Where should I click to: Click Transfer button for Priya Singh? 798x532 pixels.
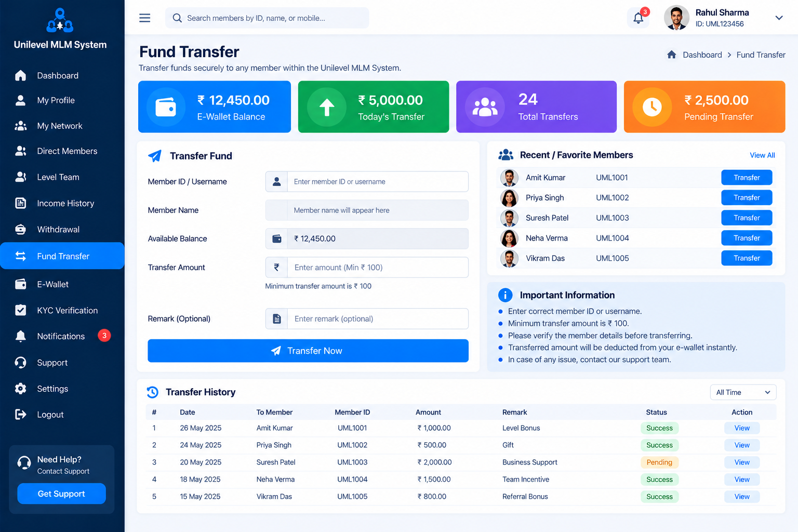747,197
